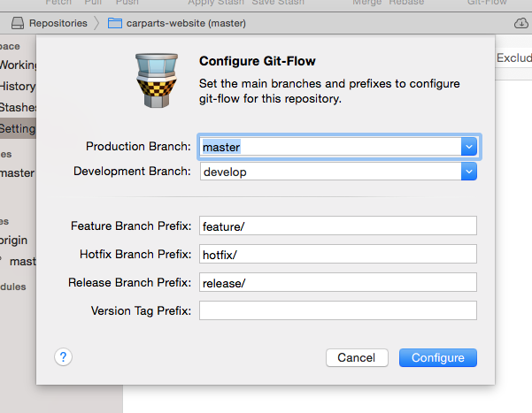Screen dimensions: 532x413
Task: Open the Production Branch dropdown arrow
Action: (x=469, y=147)
